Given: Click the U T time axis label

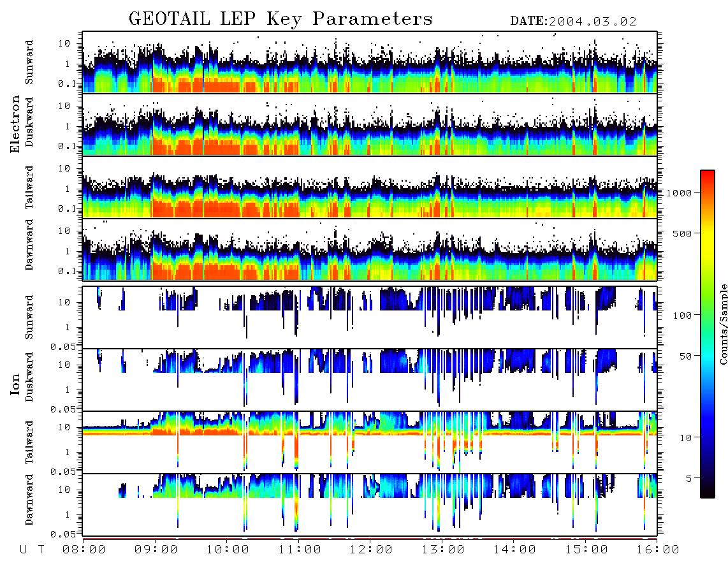Looking at the screenshot, I should [x=32, y=550].
